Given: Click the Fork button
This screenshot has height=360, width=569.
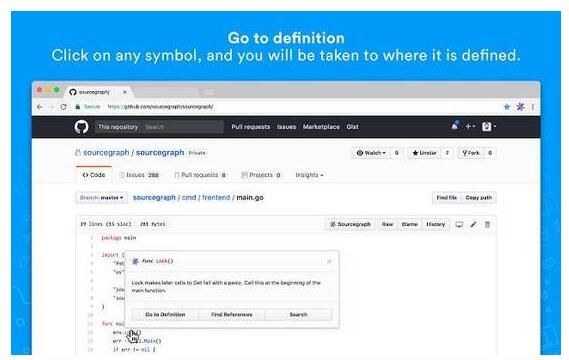Looking at the screenshot, I should pos(471,153).
